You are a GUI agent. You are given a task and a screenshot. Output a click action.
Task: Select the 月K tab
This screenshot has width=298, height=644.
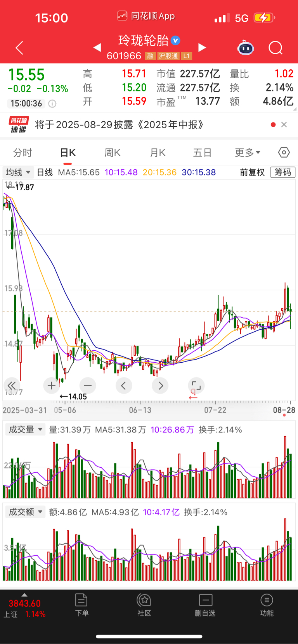click(158, 153)
